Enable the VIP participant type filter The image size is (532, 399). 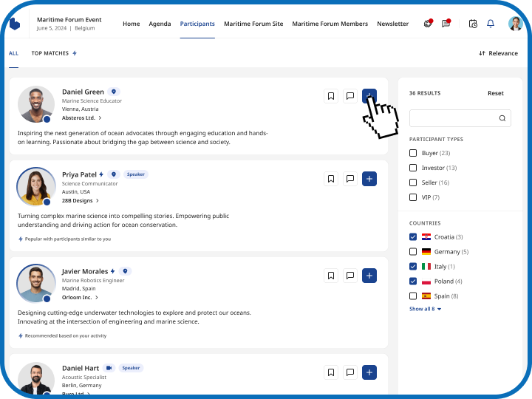click(x=413, y=197)
